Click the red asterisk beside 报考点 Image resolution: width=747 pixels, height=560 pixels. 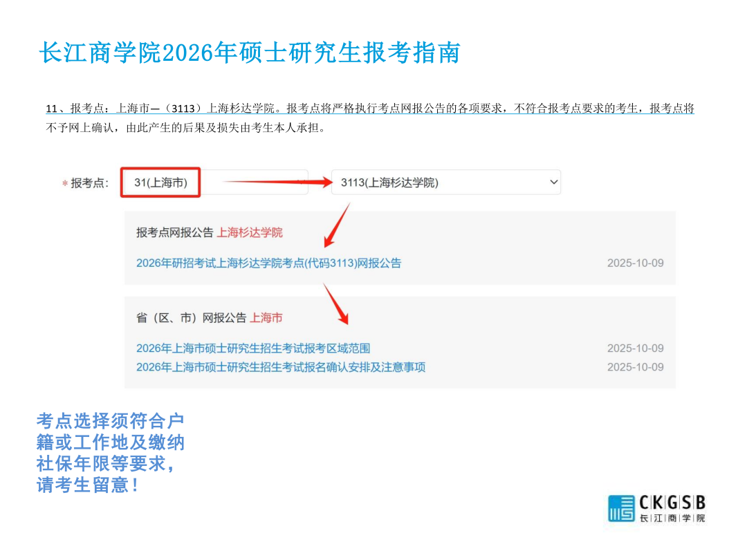pyautogui.click(x=65, y=184)
